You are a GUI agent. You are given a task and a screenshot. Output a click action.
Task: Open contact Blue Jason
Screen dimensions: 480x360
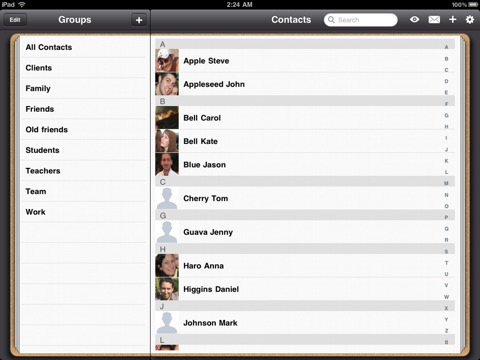[x=305, y=164]
